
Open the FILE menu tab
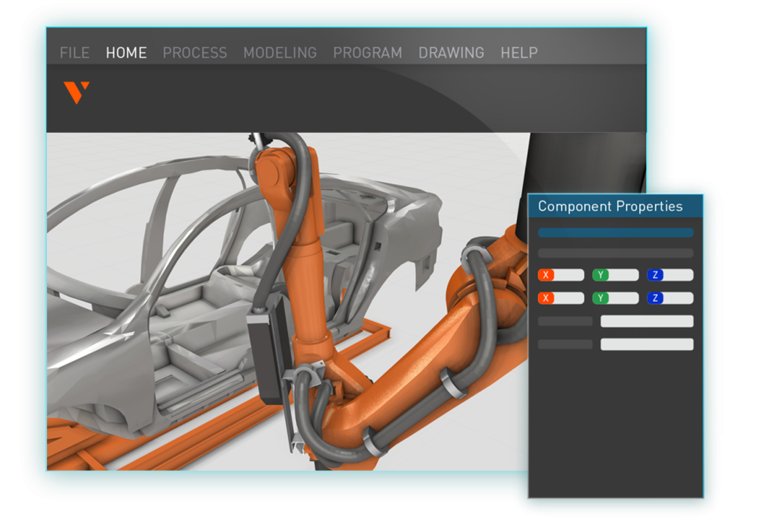(75, 53)
